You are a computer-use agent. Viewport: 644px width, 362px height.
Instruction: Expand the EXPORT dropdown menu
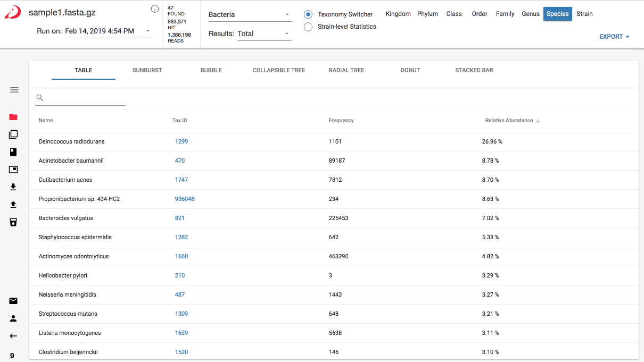pos(614,37)
